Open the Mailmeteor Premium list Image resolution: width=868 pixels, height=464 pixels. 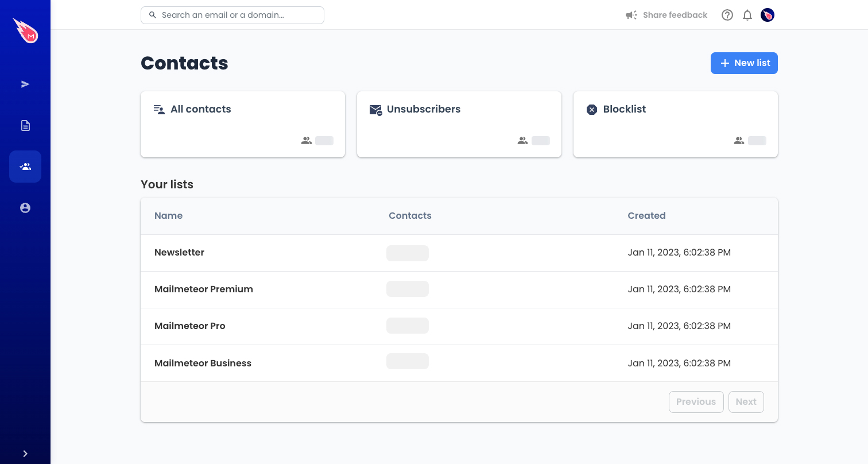204,289
